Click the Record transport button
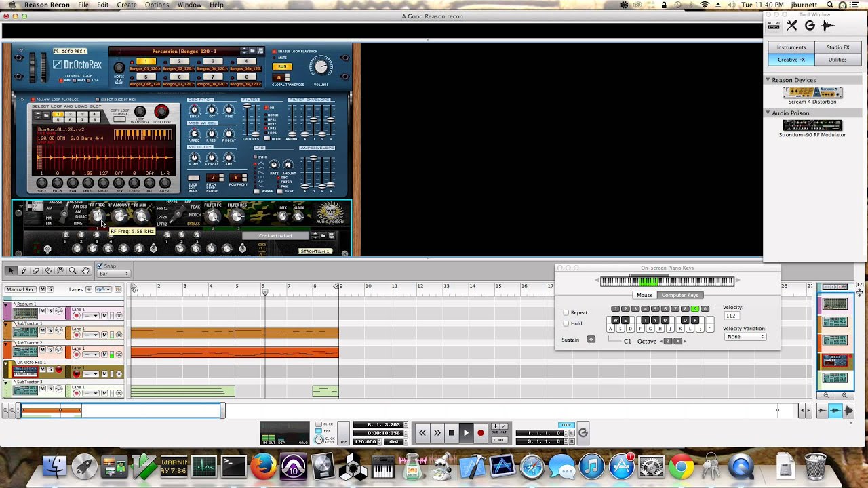868x488 pixels. 481,433
